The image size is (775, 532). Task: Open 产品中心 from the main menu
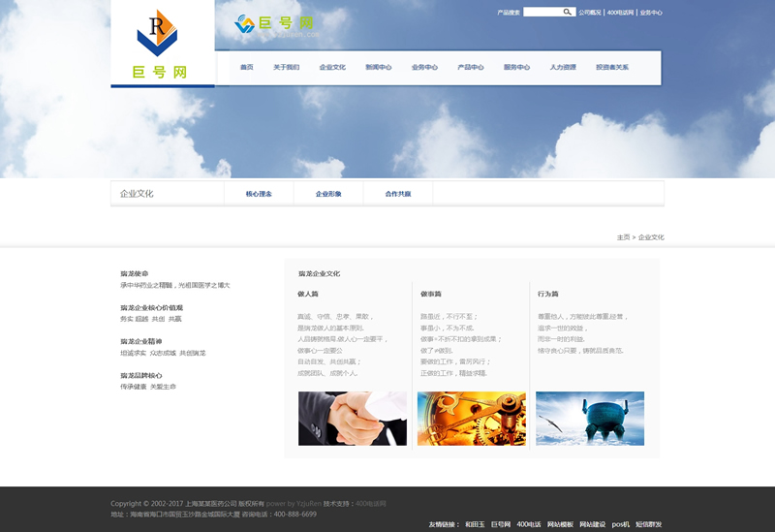471,67
